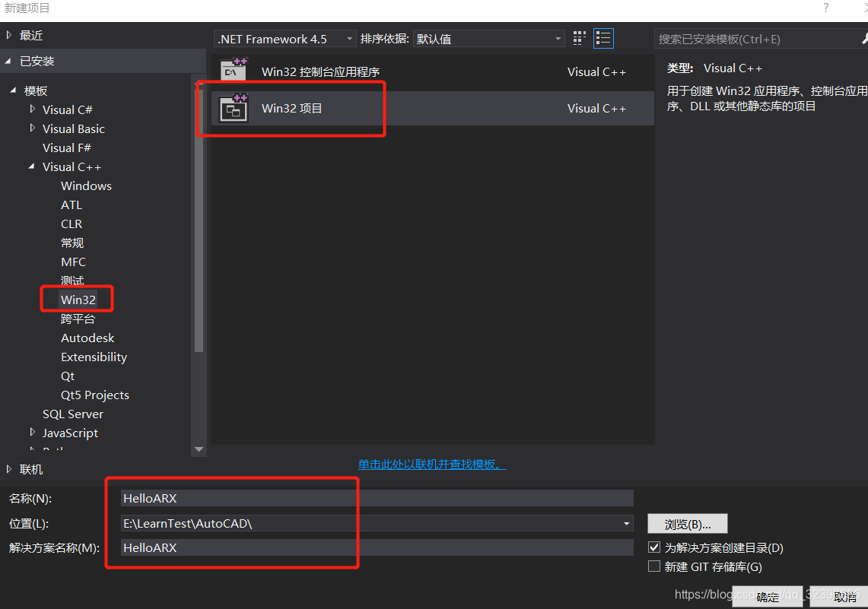Expand the 联机 (Online) section
Viewport: 868px width, 609px height.
(9, 469)
